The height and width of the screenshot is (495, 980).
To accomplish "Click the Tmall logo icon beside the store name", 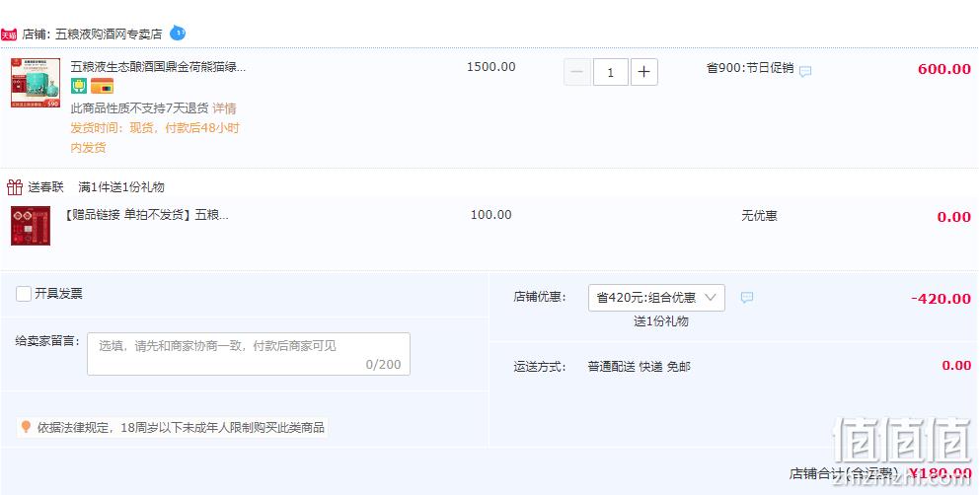I will tap(9, 35).
